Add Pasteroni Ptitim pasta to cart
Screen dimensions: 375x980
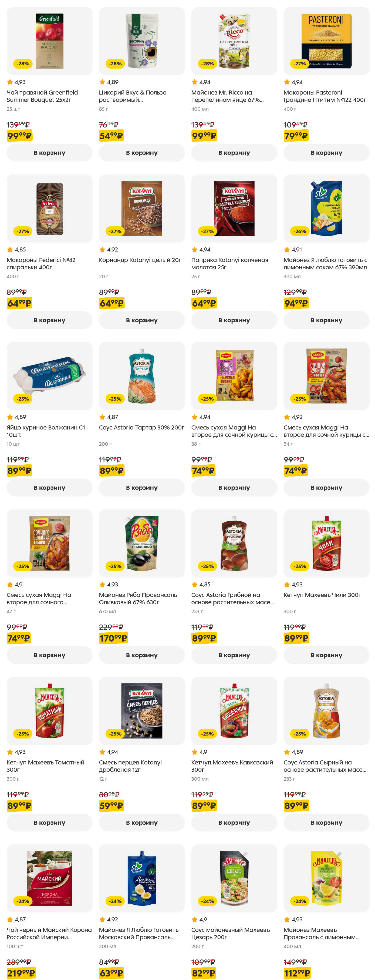pyautogui.click(x=326, y=153)
